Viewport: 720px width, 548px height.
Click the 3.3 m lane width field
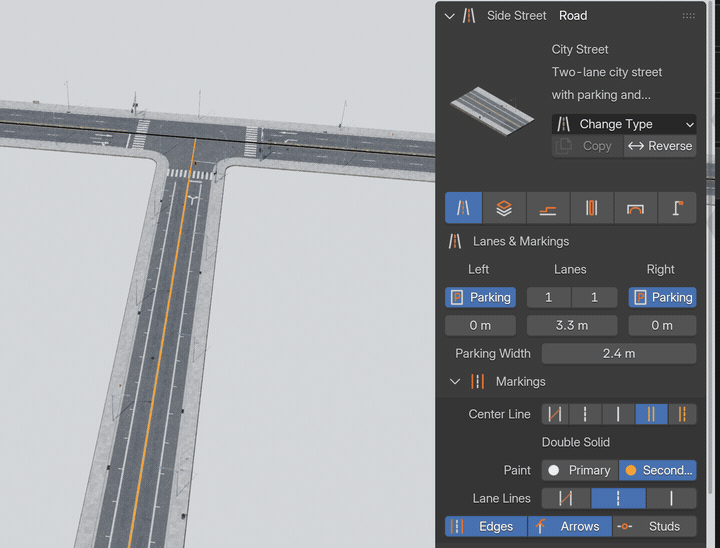(x=572, y=325)
